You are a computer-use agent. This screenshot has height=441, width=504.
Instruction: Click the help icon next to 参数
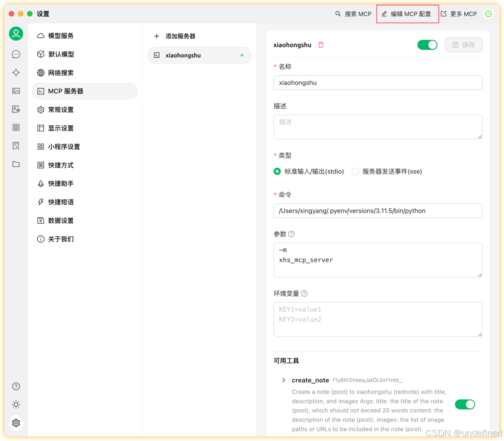tap(291, 234)
